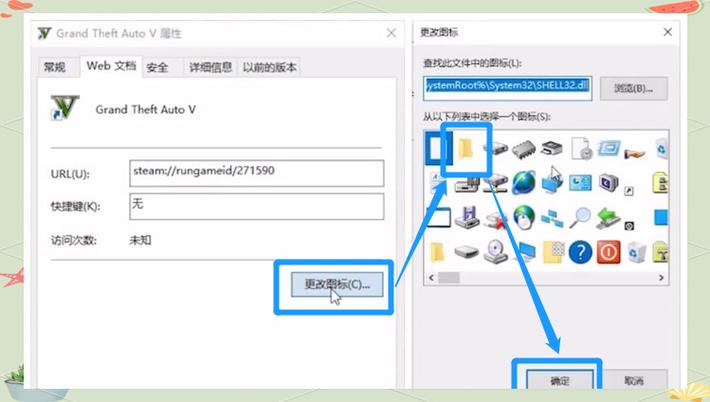
Task: Select the small black square overlay icon
Action: (629, 225)
